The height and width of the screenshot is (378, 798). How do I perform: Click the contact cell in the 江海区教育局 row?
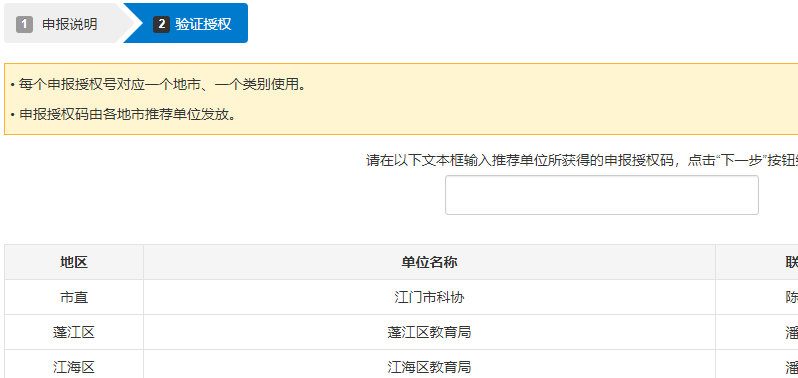tap(757, 364)
